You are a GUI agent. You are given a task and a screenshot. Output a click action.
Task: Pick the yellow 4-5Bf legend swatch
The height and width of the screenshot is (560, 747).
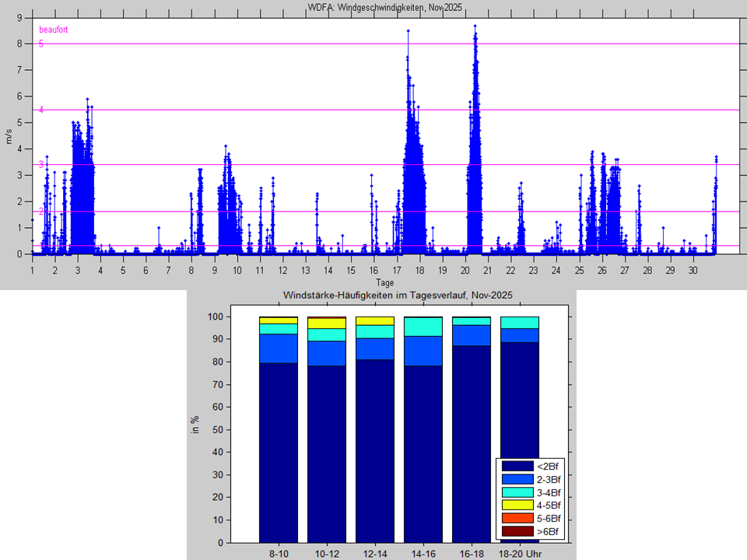(516, 506)
